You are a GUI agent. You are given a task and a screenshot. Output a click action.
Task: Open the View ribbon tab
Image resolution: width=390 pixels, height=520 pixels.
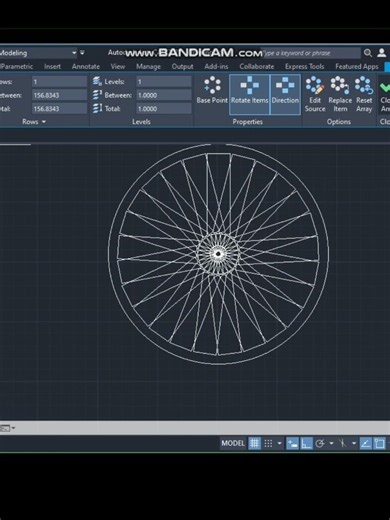[x=118, y=66]
